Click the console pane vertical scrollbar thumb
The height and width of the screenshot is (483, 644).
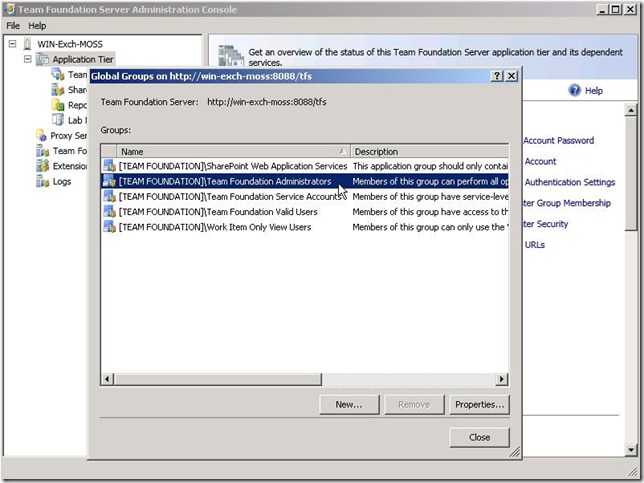[631, 173]
